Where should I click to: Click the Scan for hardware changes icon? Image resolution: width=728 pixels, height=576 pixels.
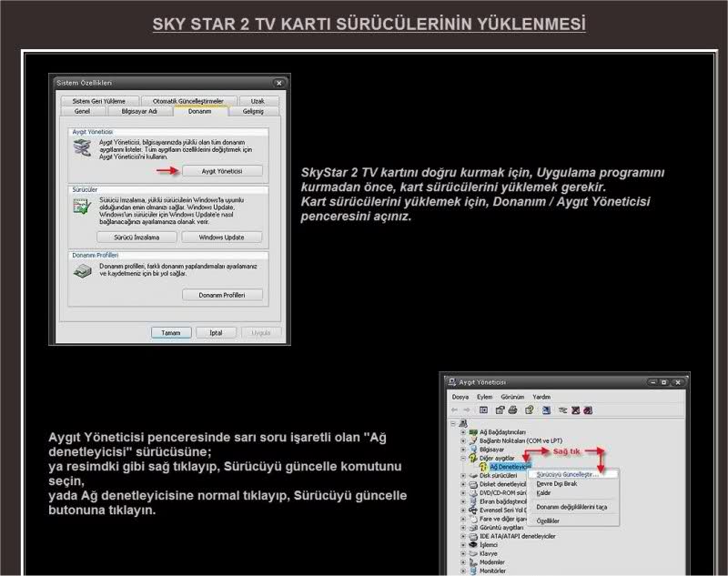561,409
